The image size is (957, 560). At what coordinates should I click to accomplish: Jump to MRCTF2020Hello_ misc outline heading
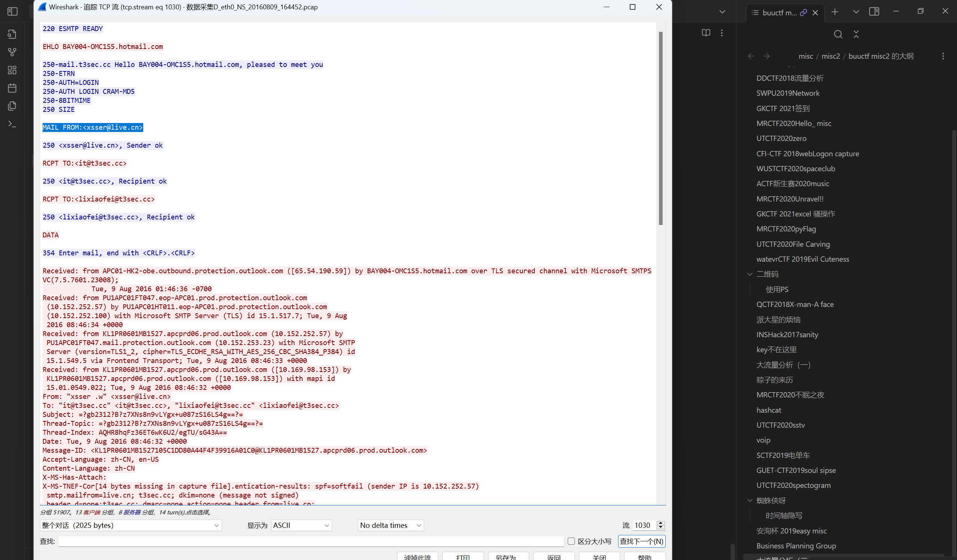pyautogui.click(x=794, y=123)
